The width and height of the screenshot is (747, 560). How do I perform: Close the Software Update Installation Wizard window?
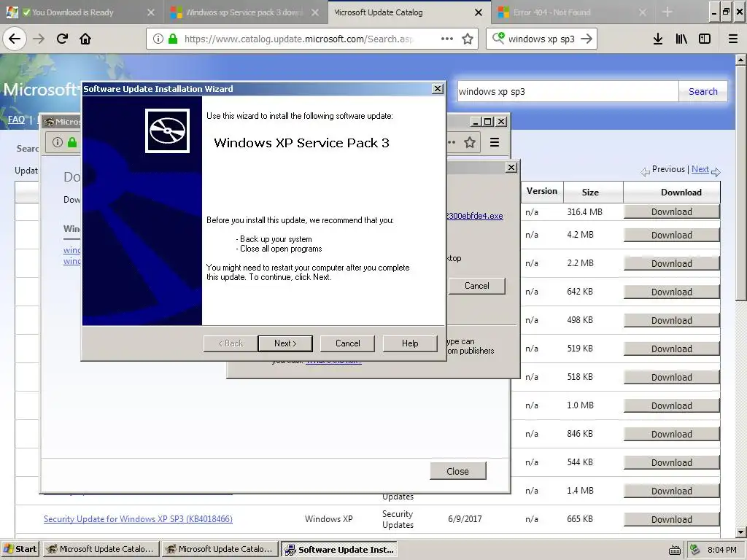pos(438,89)
